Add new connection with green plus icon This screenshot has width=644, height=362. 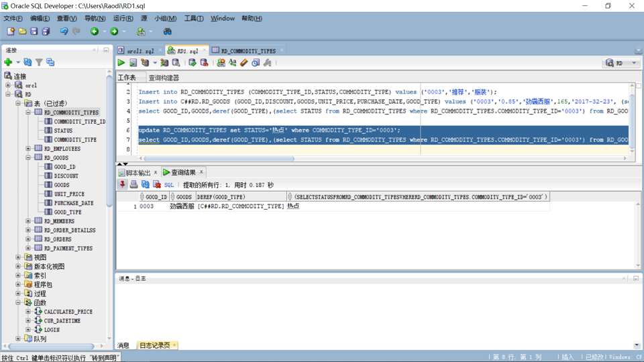click(8, 62)
